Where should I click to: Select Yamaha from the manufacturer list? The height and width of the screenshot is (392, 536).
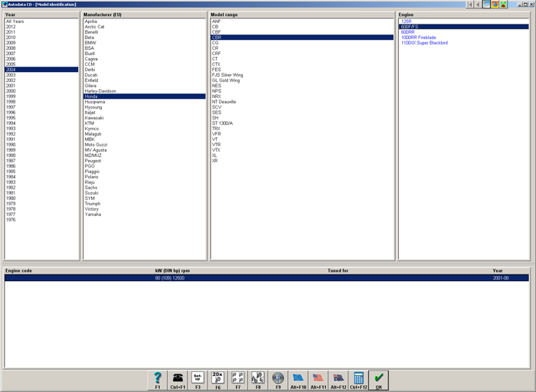point(93,214)
